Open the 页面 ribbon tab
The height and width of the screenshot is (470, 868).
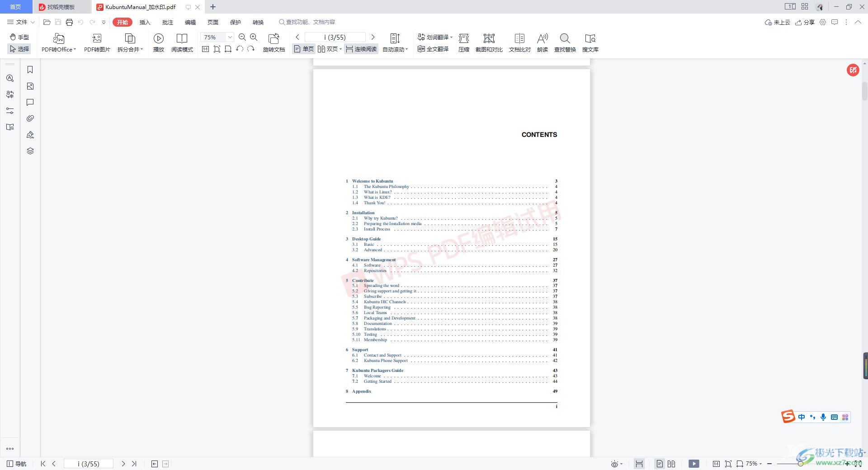(x=212, y=22)
